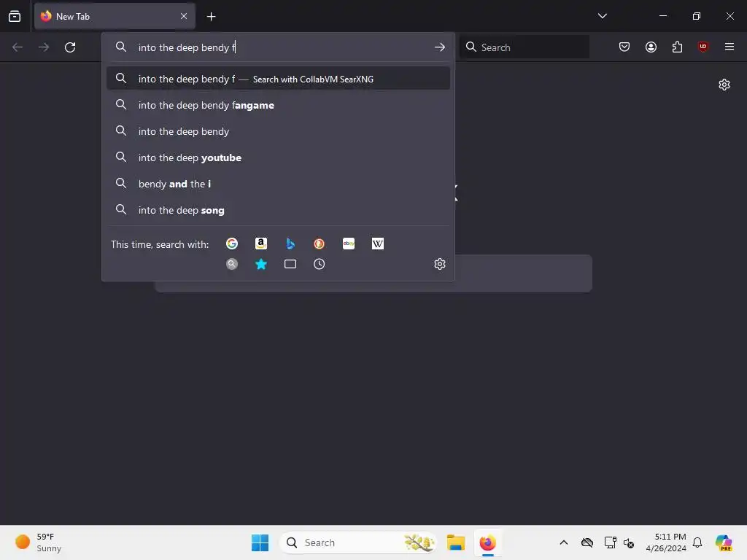Open the Firefox View icon
This screenshot has height=560, width=747.
click(15, 16)
